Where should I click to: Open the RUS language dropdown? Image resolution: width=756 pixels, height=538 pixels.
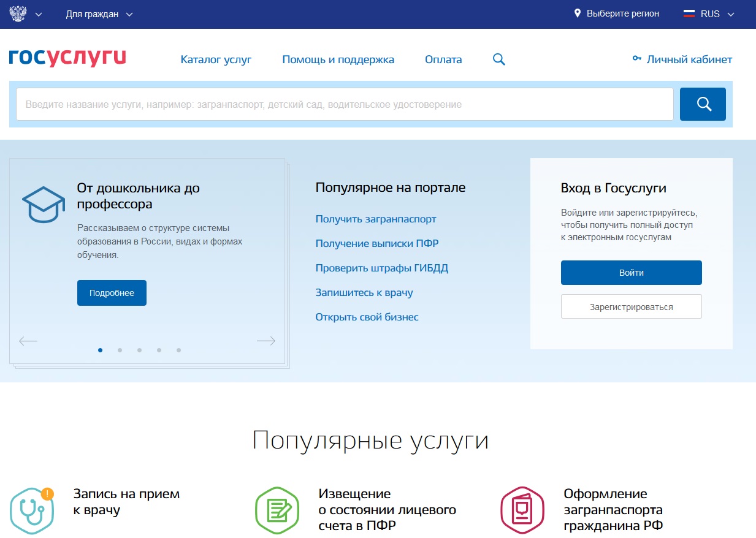click(x=710, y=14)
